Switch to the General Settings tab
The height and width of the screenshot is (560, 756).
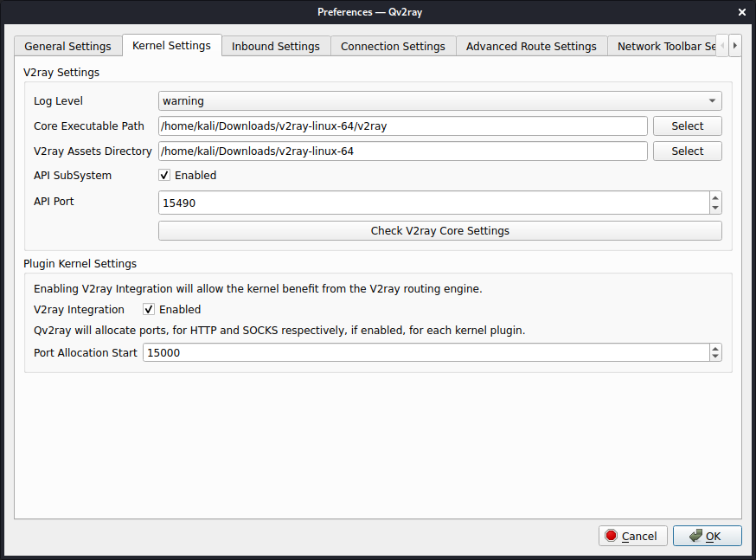click(67, 45)
